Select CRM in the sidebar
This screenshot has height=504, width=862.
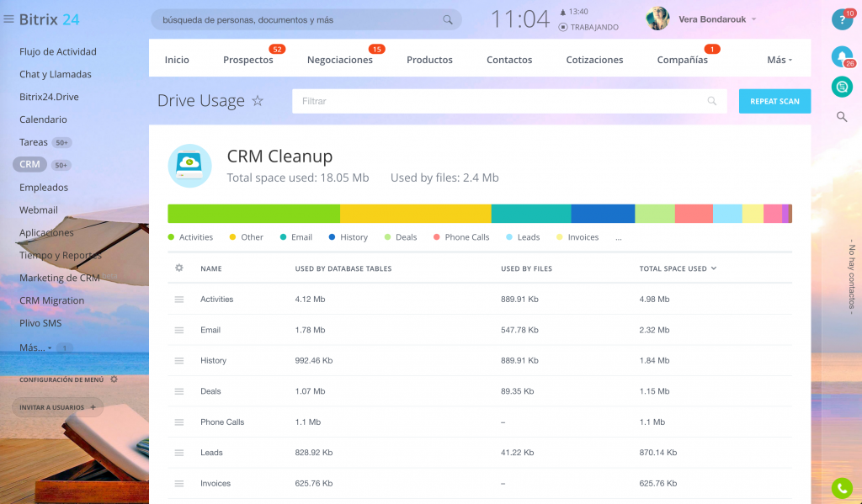29,164
